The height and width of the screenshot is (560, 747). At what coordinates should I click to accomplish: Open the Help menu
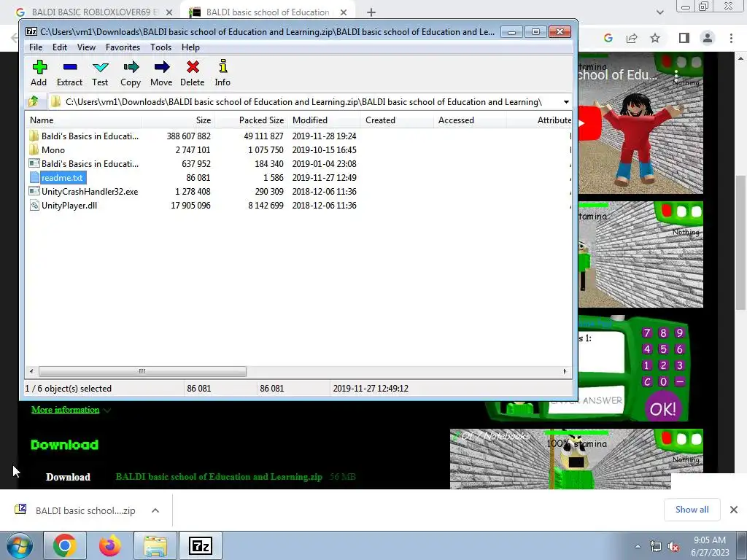(x=190, y=47)
